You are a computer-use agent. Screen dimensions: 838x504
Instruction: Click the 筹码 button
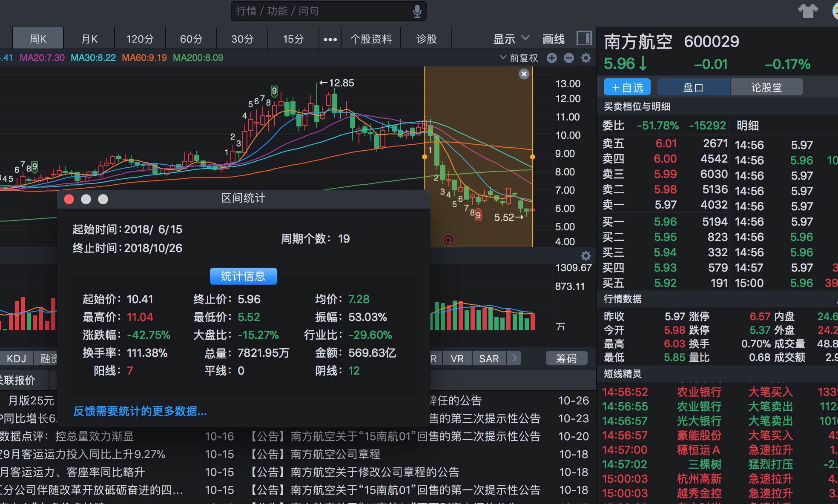[x=566, y=358]
